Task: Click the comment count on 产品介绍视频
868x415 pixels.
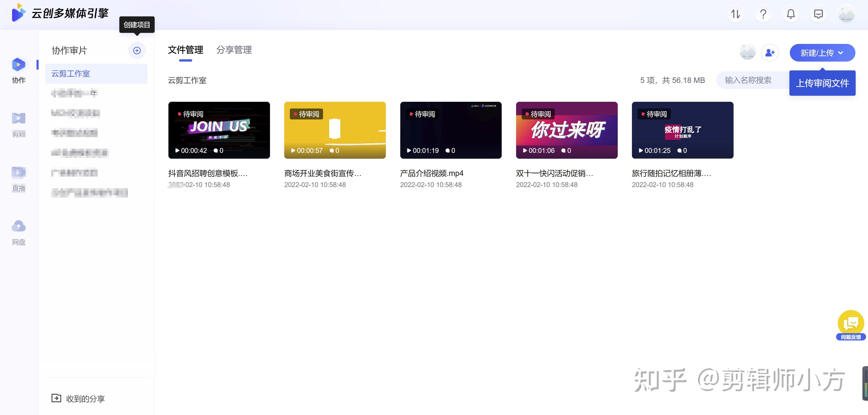Action: click(451, 150)
